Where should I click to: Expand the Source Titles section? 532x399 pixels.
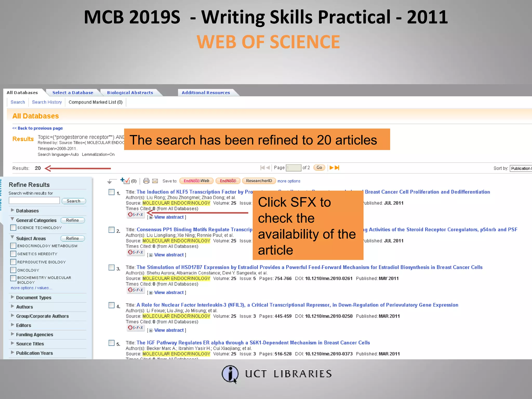point(12,343)
